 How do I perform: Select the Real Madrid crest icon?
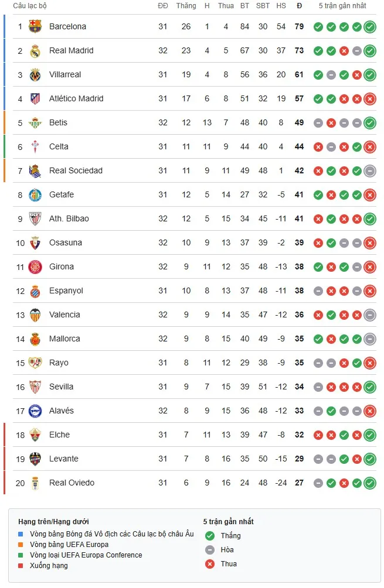[x=36, y=50]
